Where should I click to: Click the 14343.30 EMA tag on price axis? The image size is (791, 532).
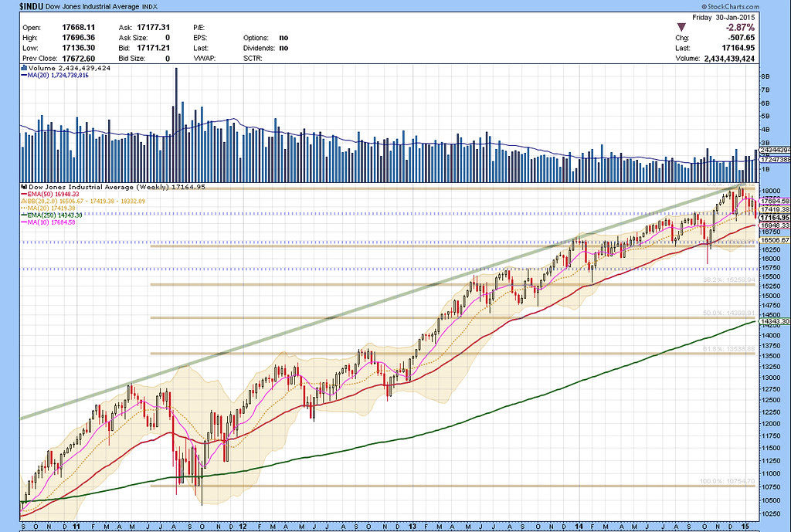click(x=775, y=321)
